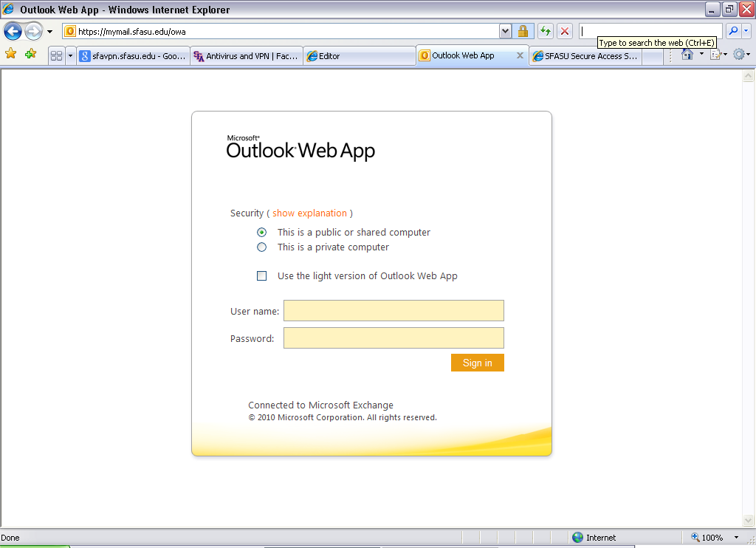This screenshot has height=548, width=756.
Task: Click the Outlook Web App logo
Action: 300,148
